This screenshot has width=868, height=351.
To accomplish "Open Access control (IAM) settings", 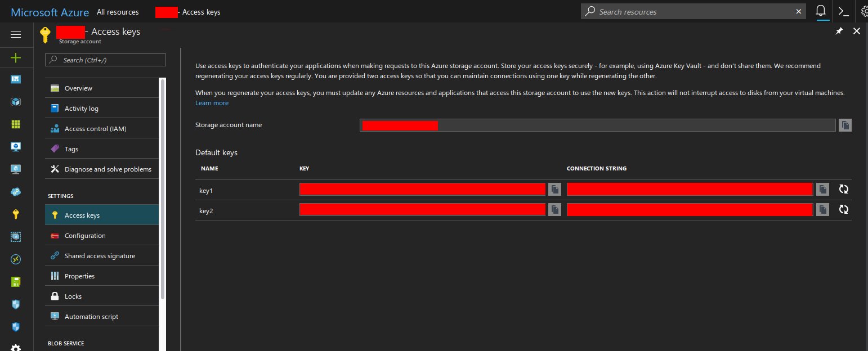I will pyautogui.click(x=95, y=128).
